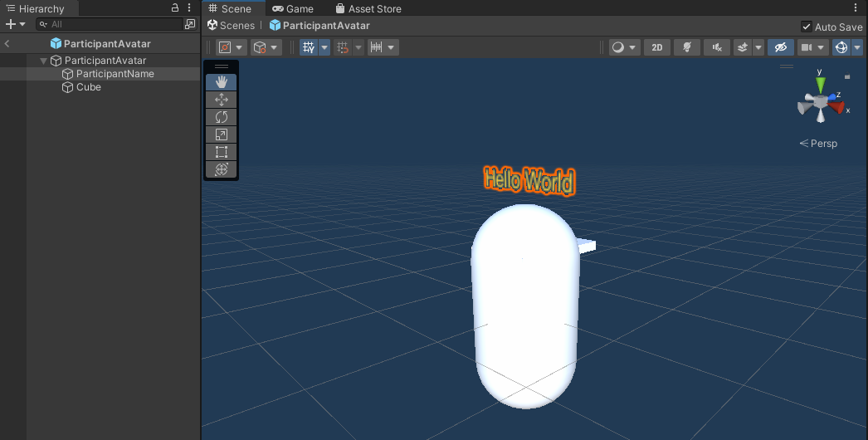Screen dimensions: 868x440
Task: Toggle 2D view mode
Action: [657, 47]
